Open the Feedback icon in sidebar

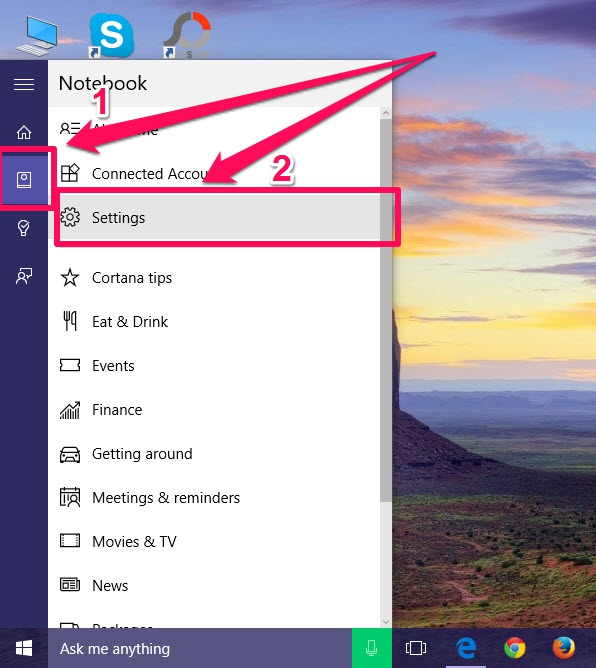pyautogui.click(x=24, y=276)
